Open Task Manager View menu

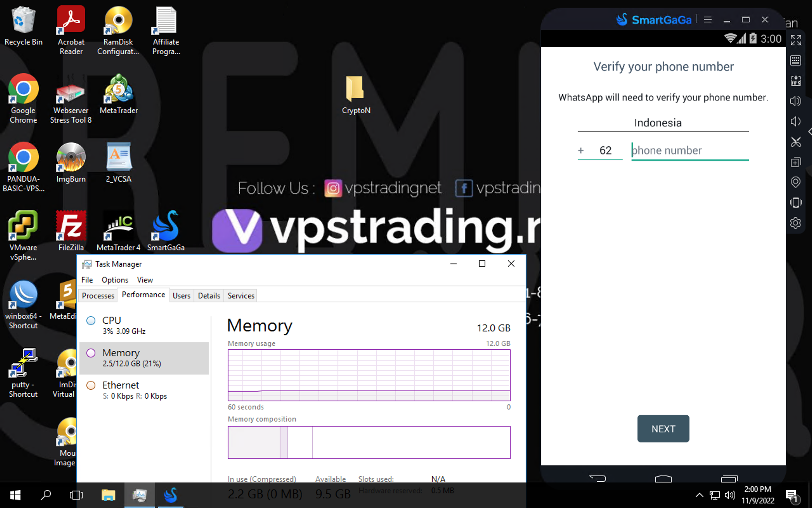[x=145, y=279]
